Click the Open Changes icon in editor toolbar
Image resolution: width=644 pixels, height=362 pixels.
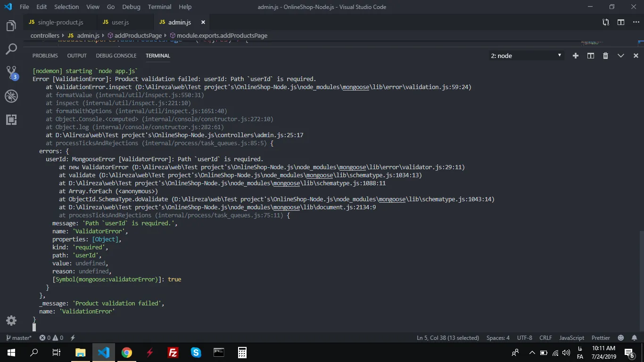[606, 22]
